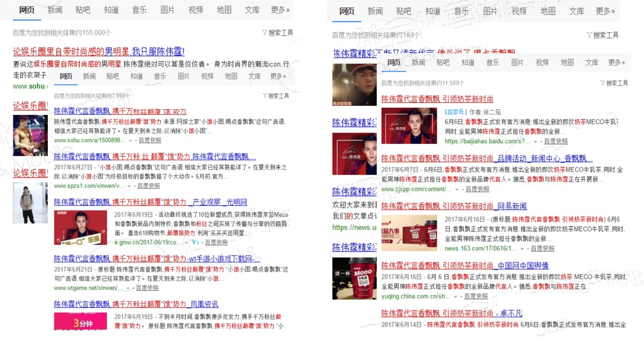Switch to 图片 tab on the 7,960-result page
This screenshot has height=343, width=644.
pyautogui.click(x=183, y=76)
